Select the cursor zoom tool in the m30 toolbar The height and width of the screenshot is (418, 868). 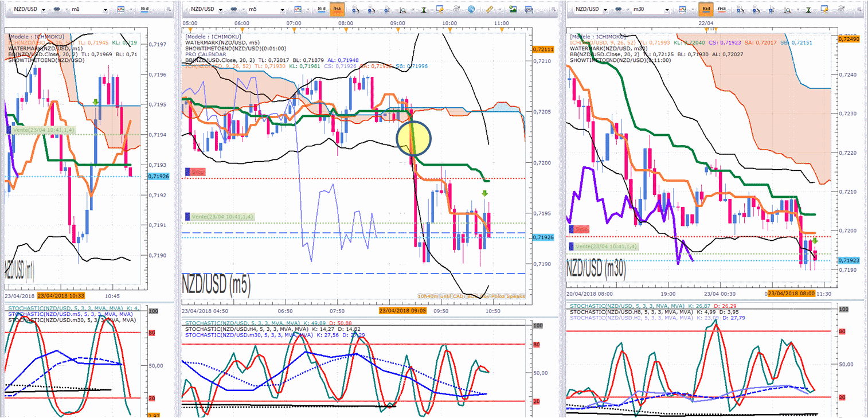(772, 9)
